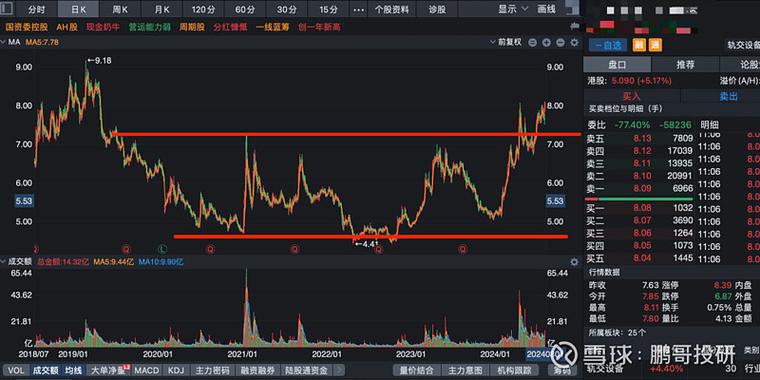Toggle the 陆股通资金 indicator
The height and width of the screenshot is (380, 760).
pos(307,370)
